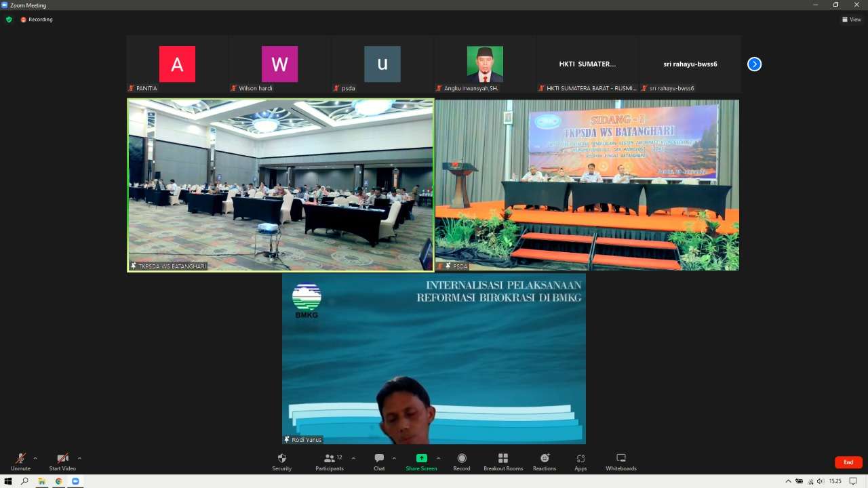Screen dimensions: 868x488
Task: Open the Windows Start menu
Action: (8, 481)
